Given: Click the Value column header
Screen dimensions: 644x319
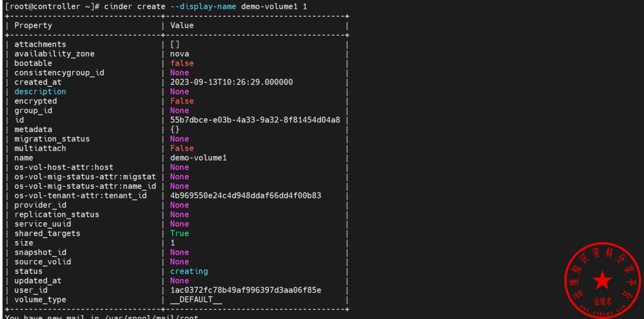Looking at the screenshot, I should [x=182, y=25].
